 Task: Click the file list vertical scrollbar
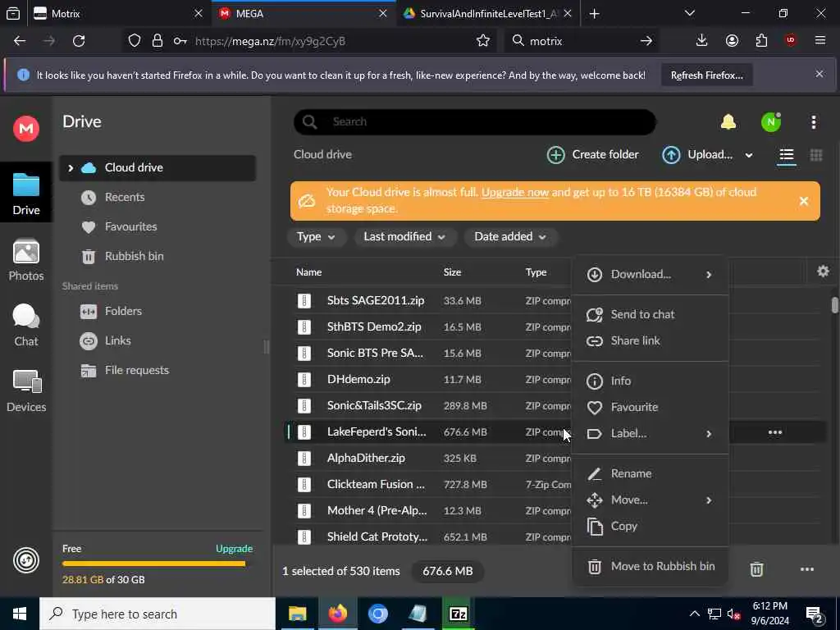pyautogui.click(x=834, y=304)
